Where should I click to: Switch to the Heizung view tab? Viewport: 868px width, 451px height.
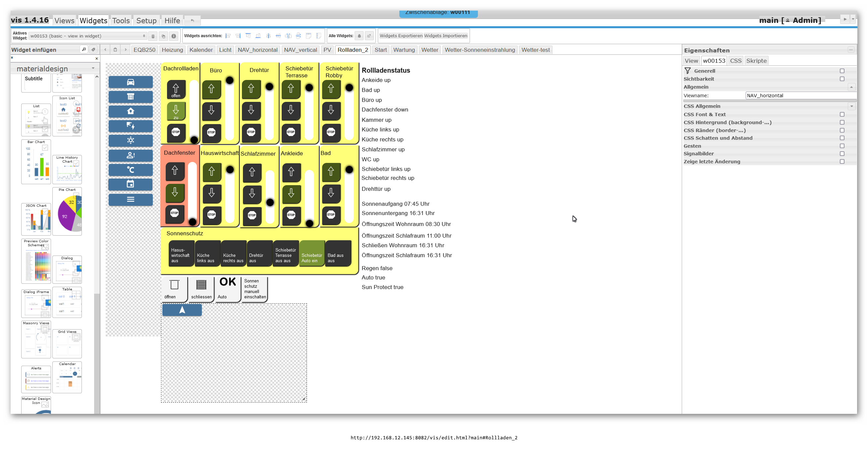click(172, 50)
